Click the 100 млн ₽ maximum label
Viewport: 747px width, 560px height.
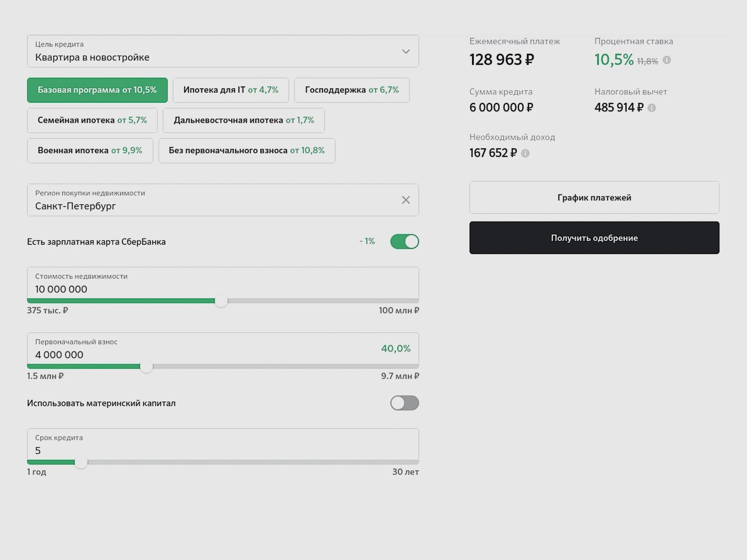coord(399,310)
